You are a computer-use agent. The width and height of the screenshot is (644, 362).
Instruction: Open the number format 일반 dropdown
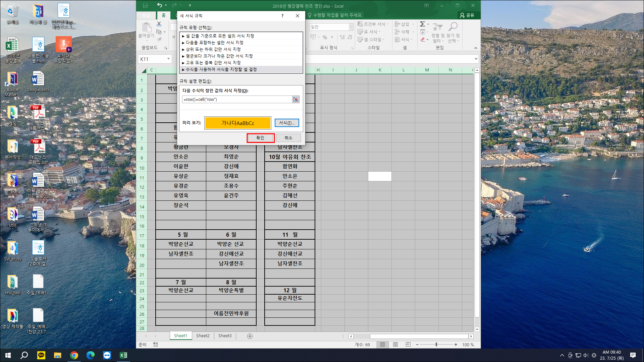click(x=351, y=27)
